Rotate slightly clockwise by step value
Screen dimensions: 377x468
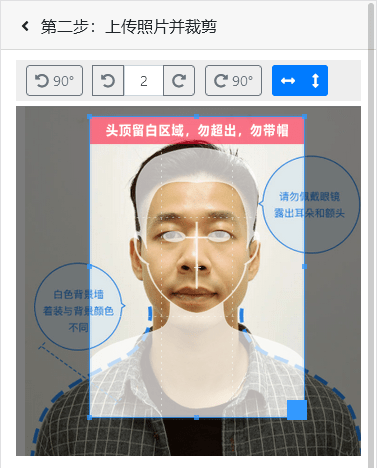coord(179,80)
